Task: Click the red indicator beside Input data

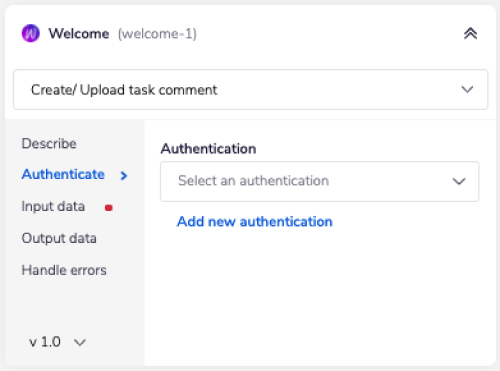Action: coord(109,208)
